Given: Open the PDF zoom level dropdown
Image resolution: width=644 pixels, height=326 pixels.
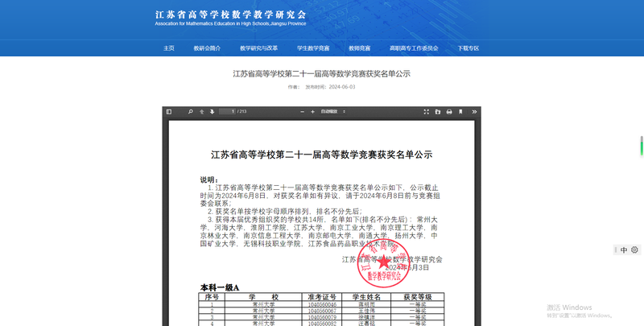Looking at the screenshot, I should pyautogui.click(x=333, y=111).
